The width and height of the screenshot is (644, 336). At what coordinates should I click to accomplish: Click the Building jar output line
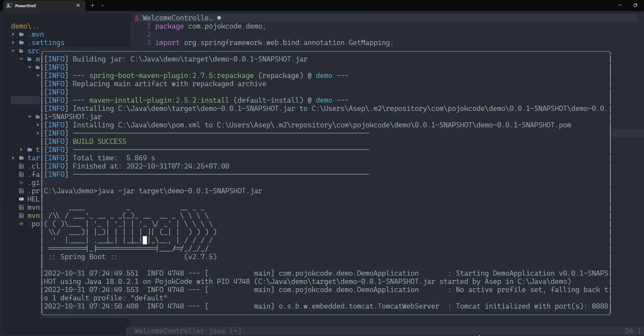pos(176,59)
